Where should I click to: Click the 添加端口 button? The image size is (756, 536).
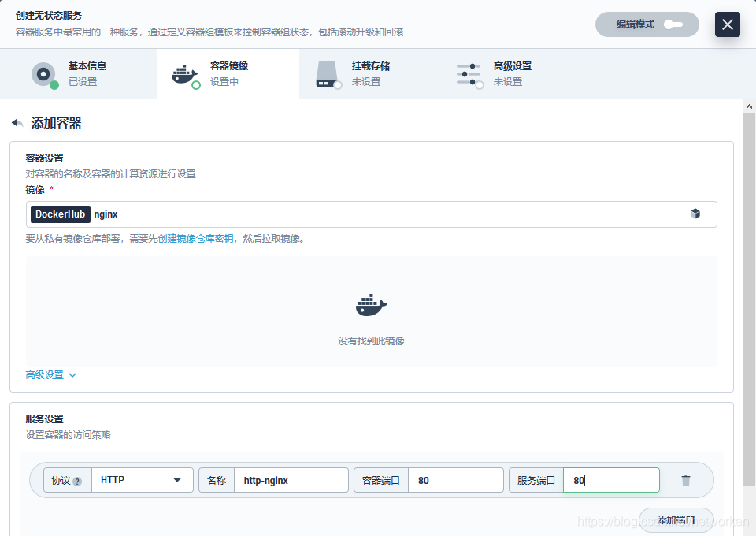click(676, 519)
